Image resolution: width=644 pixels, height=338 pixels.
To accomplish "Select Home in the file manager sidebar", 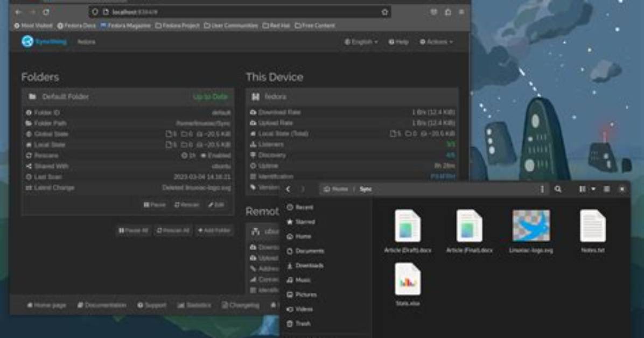I will click(299, 237).
